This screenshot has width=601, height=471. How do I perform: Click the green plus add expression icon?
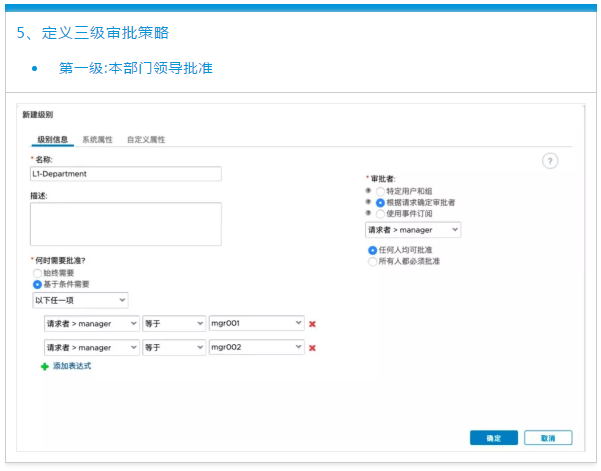coord(44,367)
